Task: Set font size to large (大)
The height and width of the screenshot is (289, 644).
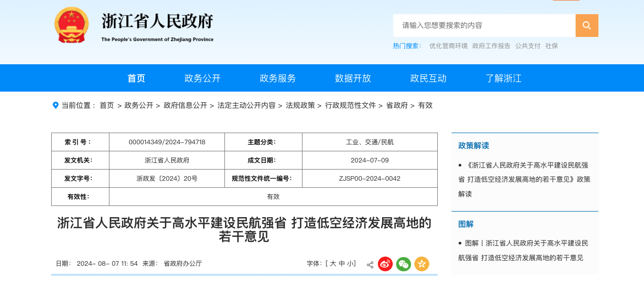Action: point(333,264)
